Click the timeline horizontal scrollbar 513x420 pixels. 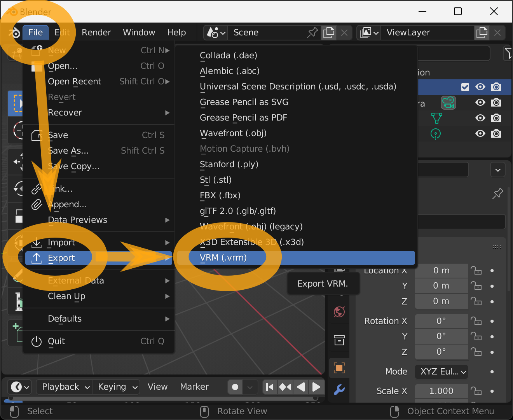[x=163, y=398]
